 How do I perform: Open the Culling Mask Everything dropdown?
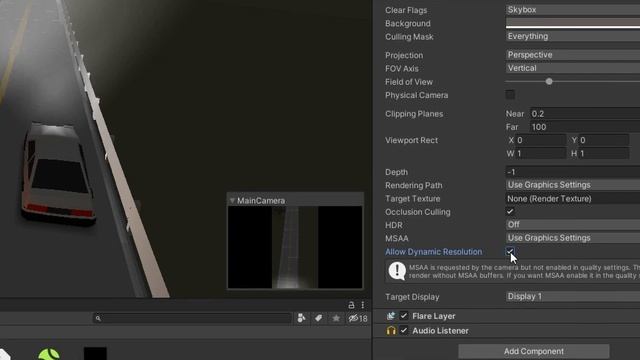(x=573, y=36)
